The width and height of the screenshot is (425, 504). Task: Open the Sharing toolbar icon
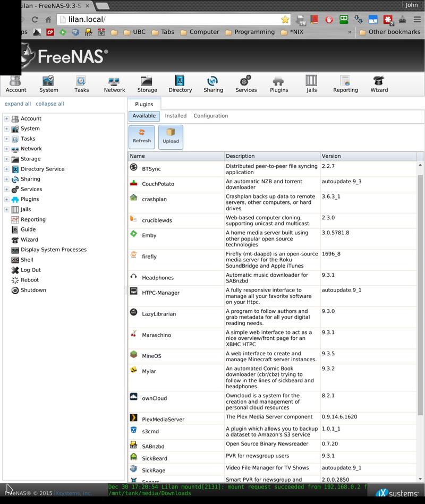[213, 84]
